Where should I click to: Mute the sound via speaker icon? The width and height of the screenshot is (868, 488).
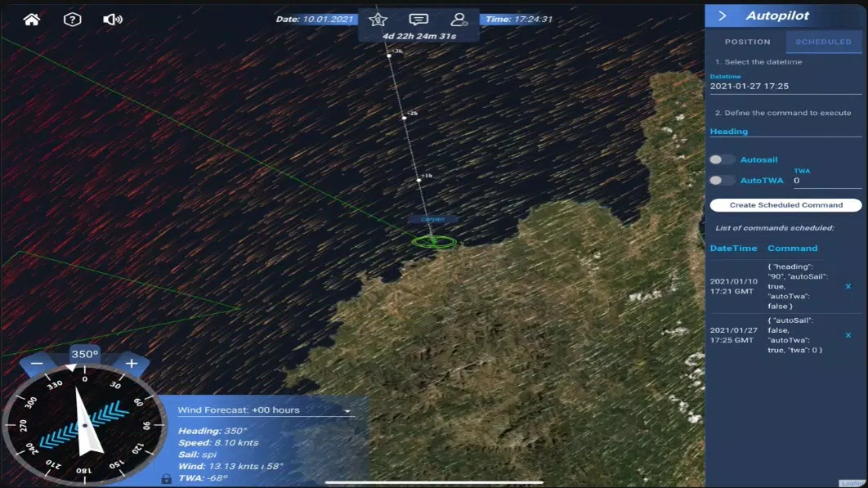point(111,17)
